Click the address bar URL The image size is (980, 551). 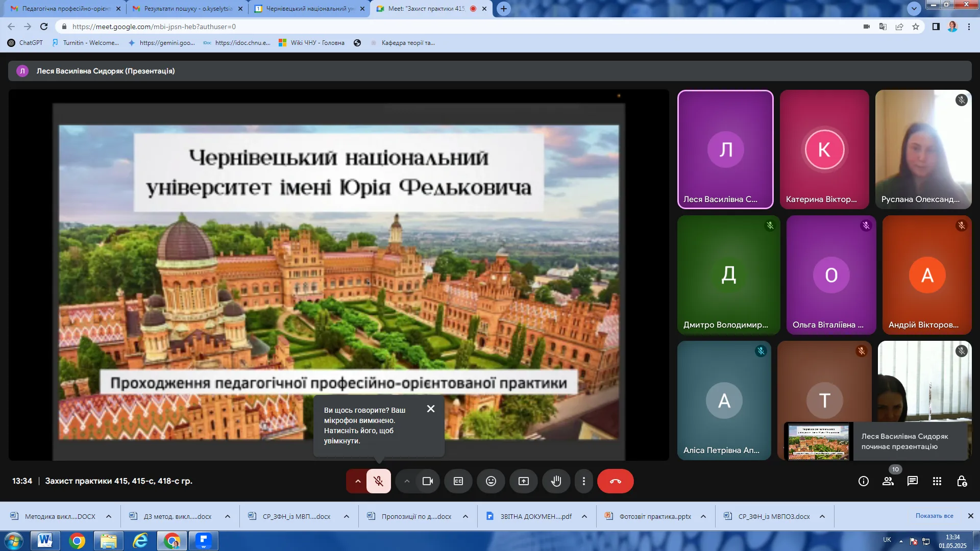tap(154, 27)
